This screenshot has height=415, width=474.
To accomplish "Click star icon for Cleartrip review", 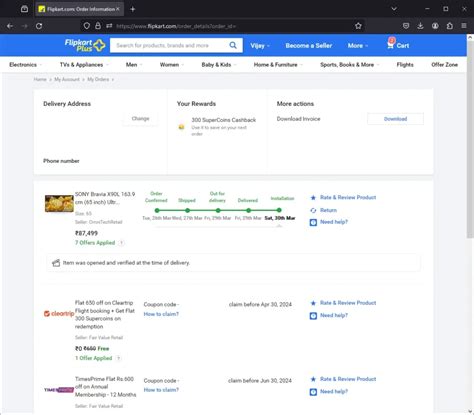I will (x=313, y=303).
